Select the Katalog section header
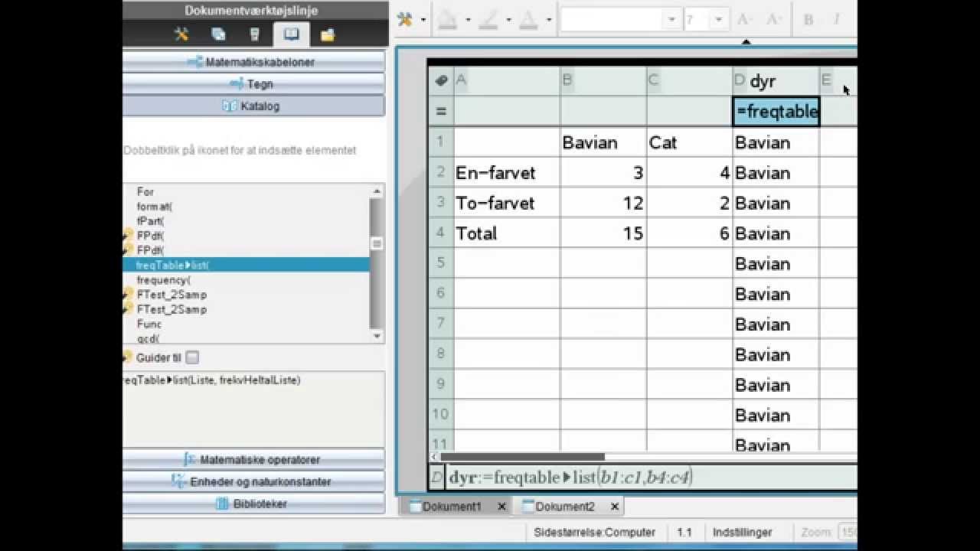The image size is (980, 551). [x=253, y=106]
